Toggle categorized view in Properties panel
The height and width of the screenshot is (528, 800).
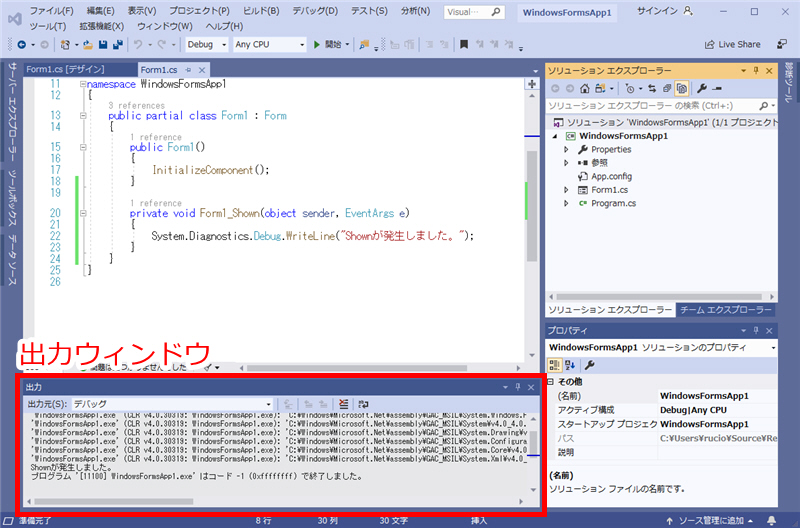click(x=554, y=365)
